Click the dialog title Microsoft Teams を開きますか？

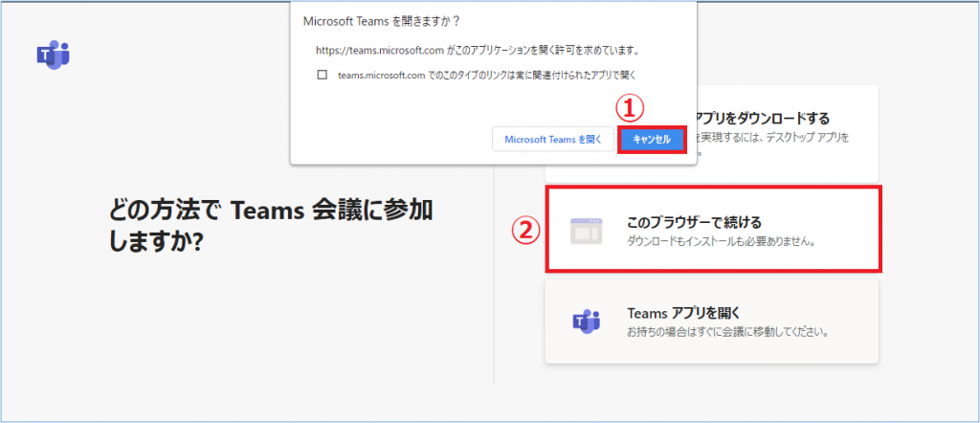[380, 19]
